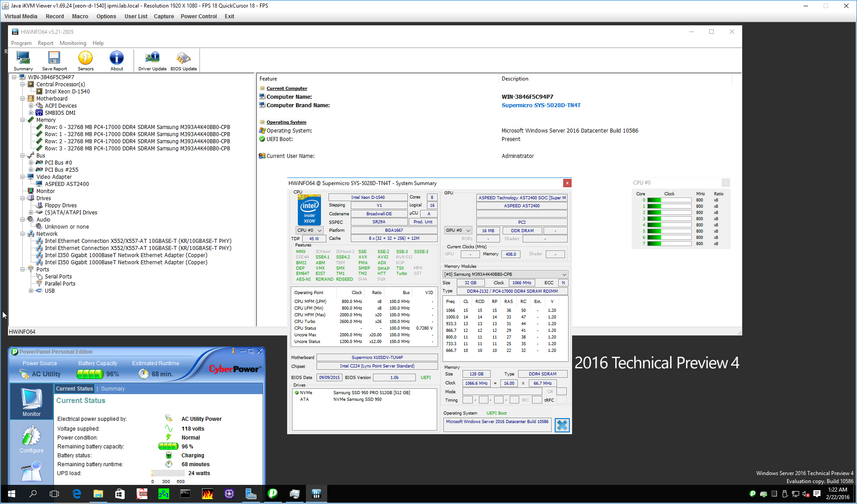Screen dimensions: 857x504
Task: Open the Program menu in HWiNFO64
Action: 21,43
